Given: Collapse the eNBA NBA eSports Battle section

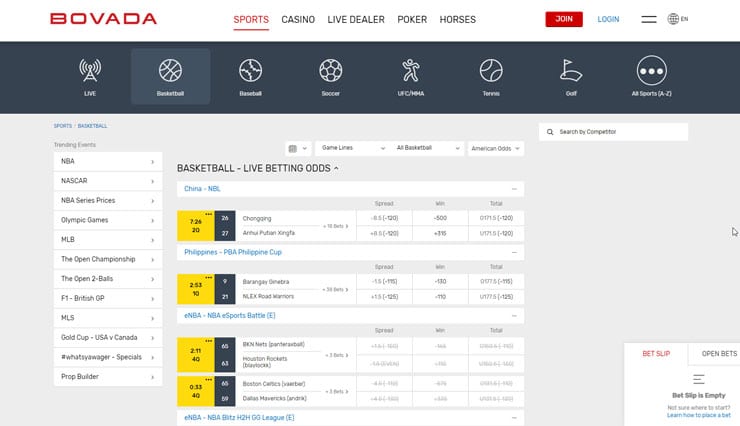Looking at the screenshot, I should [514, 316].
